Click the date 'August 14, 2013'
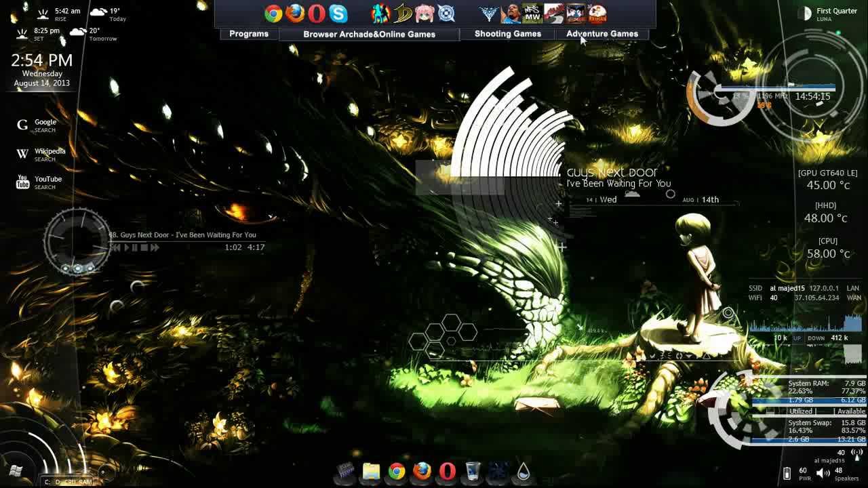Screen dimensions: 868x488 tap(42, 83)
